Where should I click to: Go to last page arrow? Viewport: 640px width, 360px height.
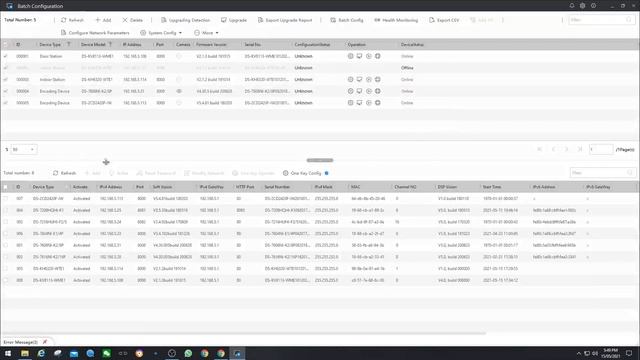[x=580, y=149]
